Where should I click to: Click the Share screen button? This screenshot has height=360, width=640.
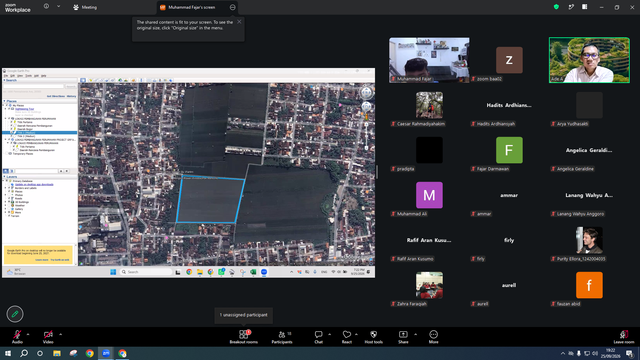(403, 337)
